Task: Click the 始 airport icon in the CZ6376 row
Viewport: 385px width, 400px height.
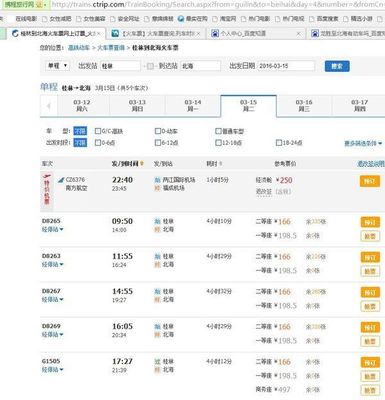Action: (157, 180)
